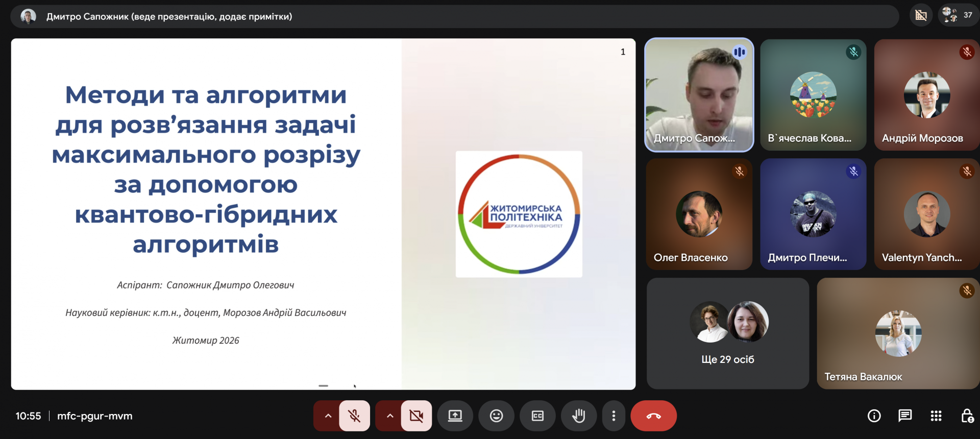This screenshot has width=980, height=439.
Task: Toggle closed captions button
Action: (537, 416)
